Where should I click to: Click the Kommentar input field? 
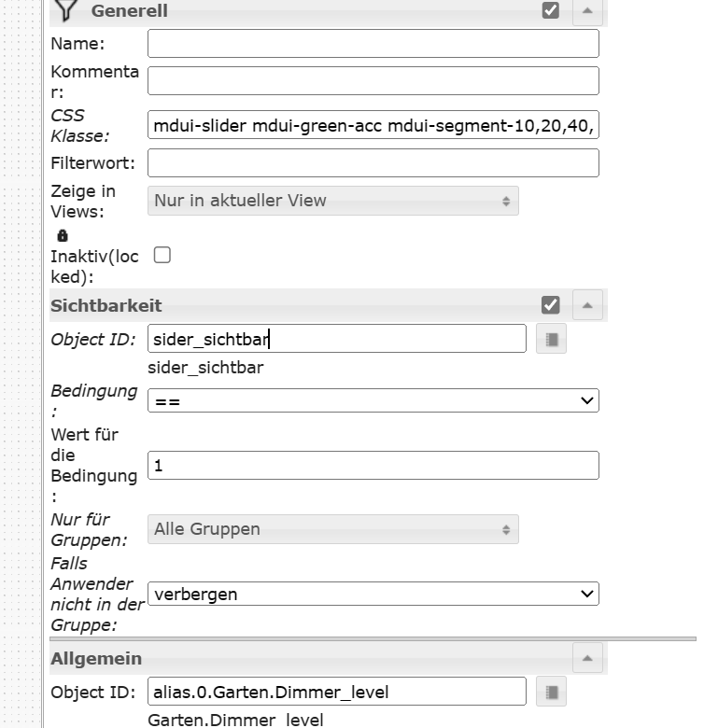(x=373, y=80)
